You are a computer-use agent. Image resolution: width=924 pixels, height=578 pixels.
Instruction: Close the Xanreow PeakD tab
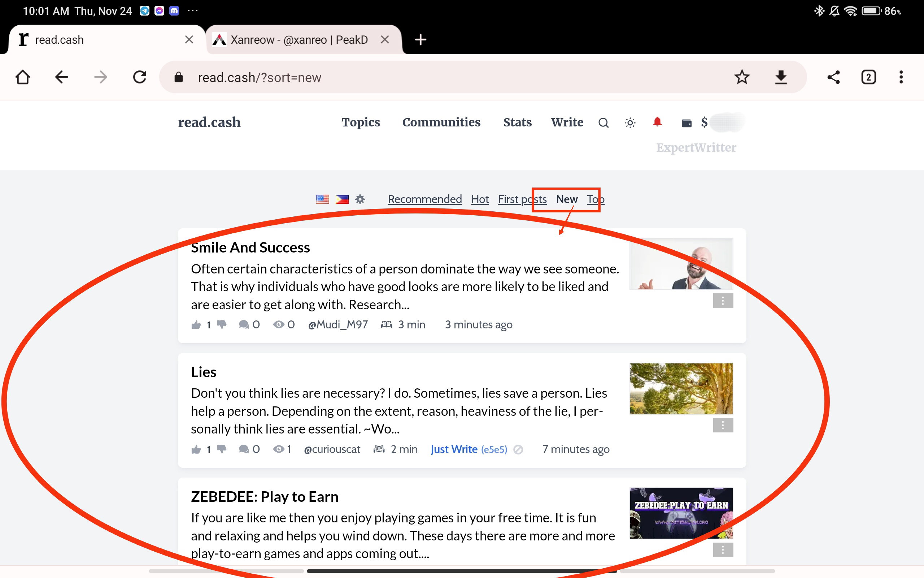385,39
